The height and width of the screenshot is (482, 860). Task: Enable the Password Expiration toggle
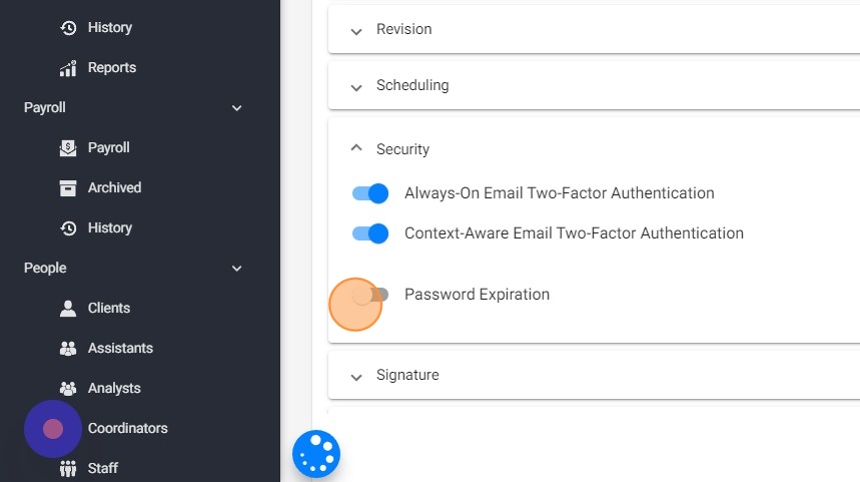pyautogui.click(x=370, y=294)
